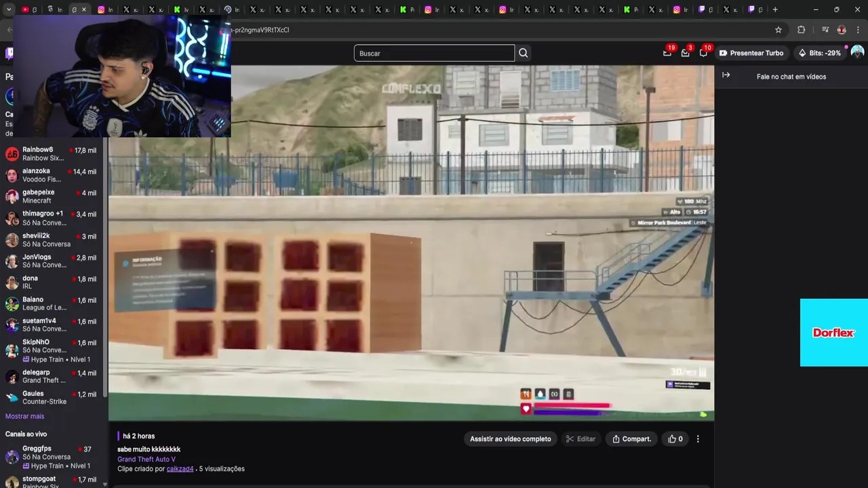Image resolution: width=868 pixels, height=488 pixels.
Task: Open the alanzoka channel avatar
Action: [12, 176]
